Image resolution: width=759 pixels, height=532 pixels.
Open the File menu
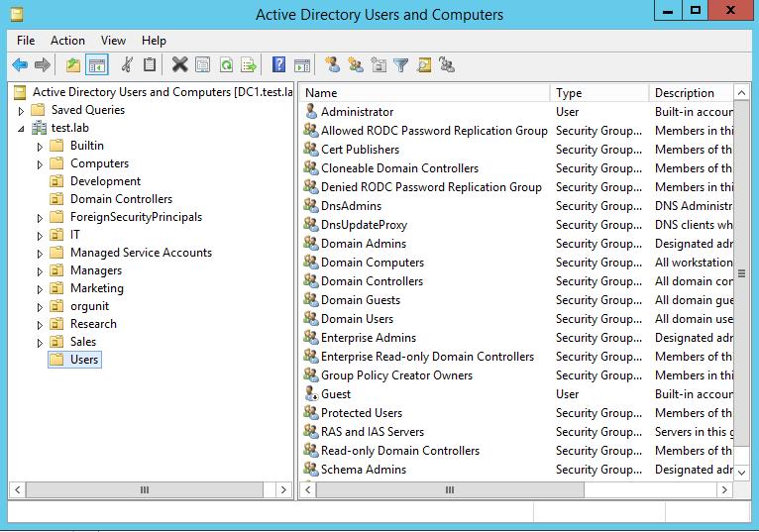pos(26,41)
